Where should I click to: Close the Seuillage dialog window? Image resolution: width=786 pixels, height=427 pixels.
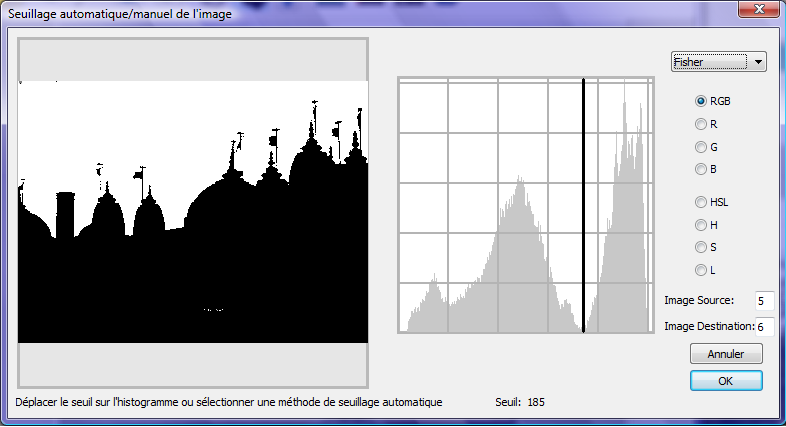click(759, 9)
